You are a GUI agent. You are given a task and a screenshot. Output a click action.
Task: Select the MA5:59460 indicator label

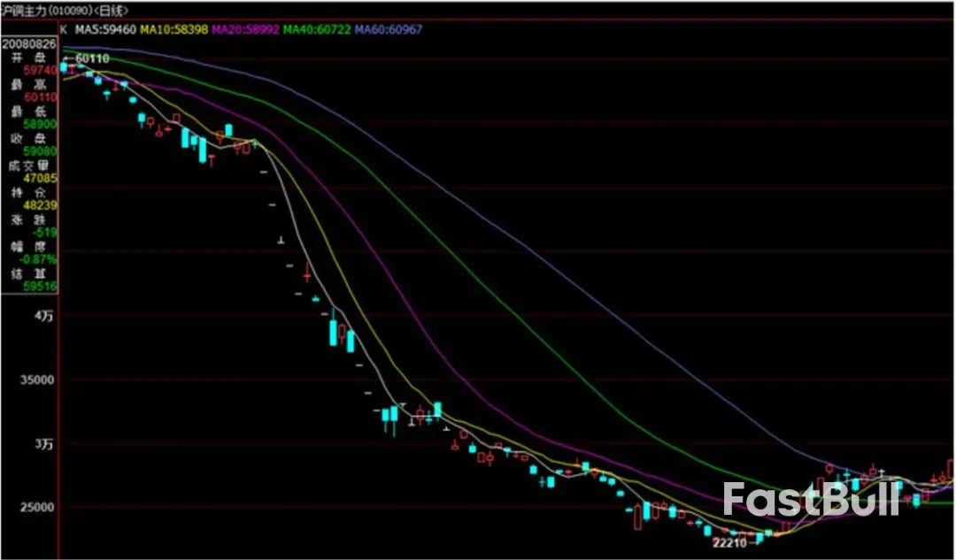tap(104, 29)
